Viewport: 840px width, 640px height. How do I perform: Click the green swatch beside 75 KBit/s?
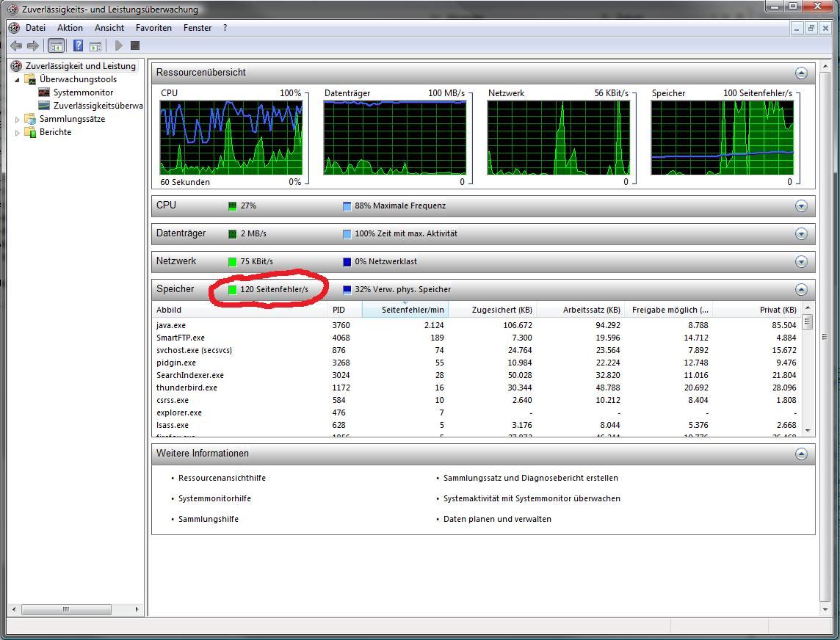pos(233,262)
